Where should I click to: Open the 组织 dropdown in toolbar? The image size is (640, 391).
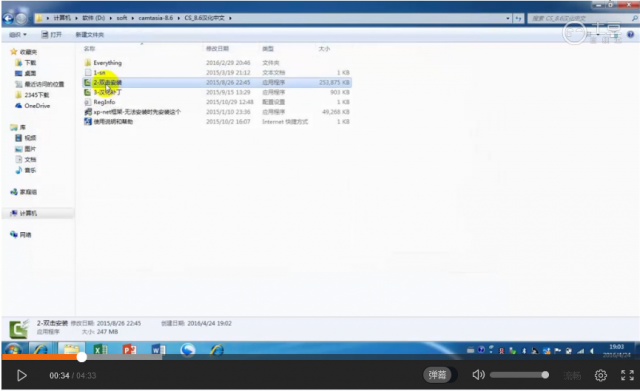18,35
